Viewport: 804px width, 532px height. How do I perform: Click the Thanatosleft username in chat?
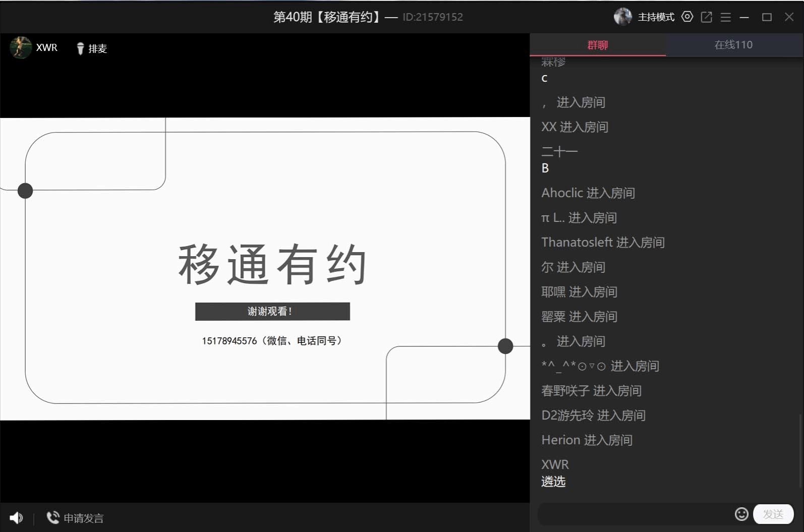[577, 243]
